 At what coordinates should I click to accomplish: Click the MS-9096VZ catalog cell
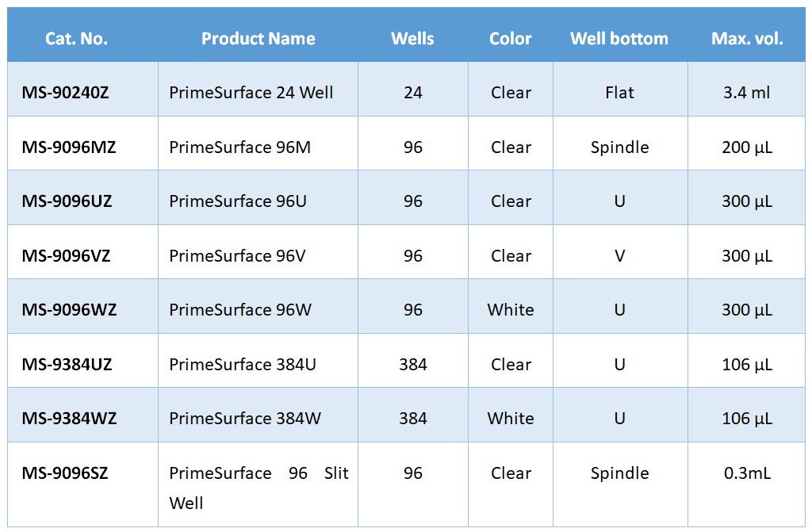point(67,256)
